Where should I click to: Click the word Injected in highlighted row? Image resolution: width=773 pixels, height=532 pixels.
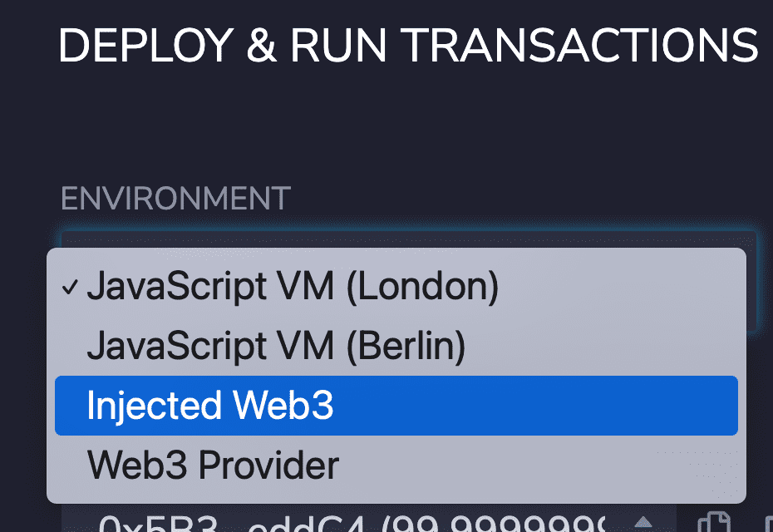coord(154,406)
